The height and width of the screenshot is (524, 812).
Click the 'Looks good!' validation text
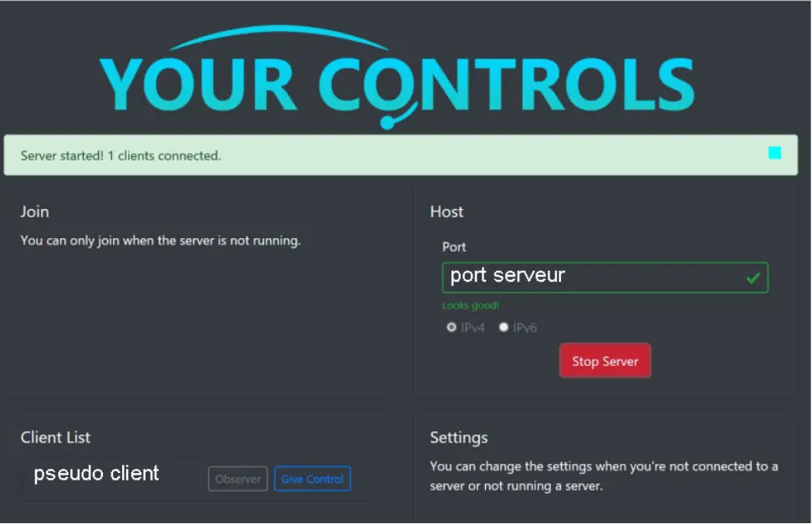(470, 306)
